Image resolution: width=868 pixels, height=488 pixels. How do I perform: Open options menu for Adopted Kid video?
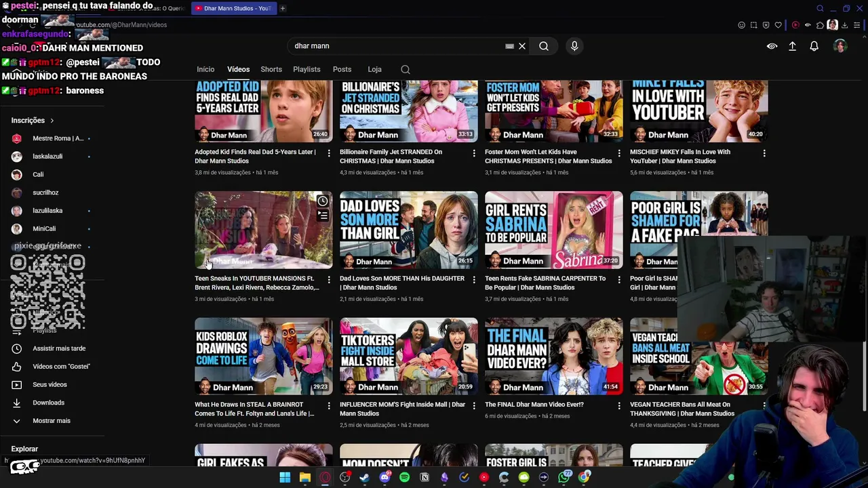coord(329,153)
